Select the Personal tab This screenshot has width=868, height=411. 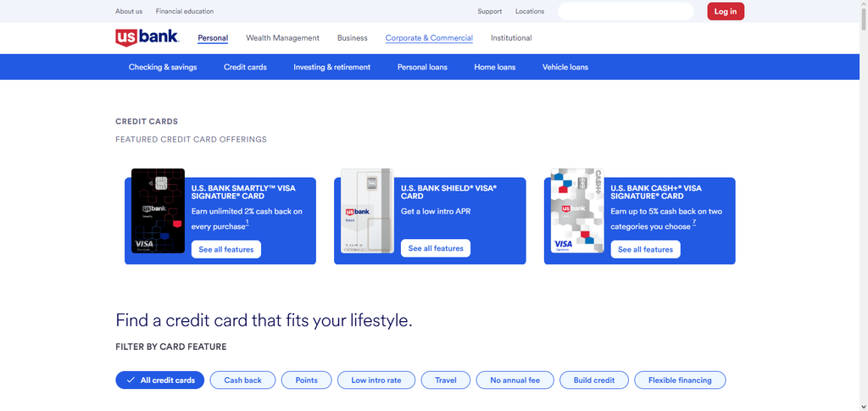tap(213, 38)
